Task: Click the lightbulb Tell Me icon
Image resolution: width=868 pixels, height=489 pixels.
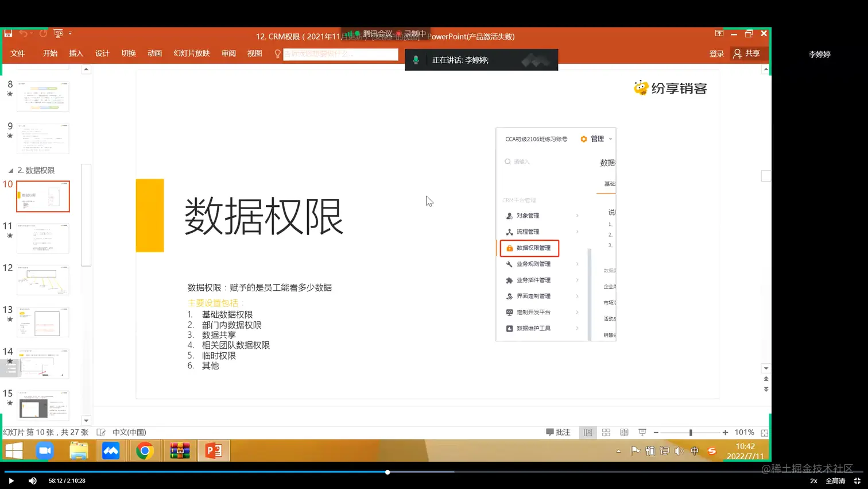Action: pyautogui.click(x=278, y=54)
